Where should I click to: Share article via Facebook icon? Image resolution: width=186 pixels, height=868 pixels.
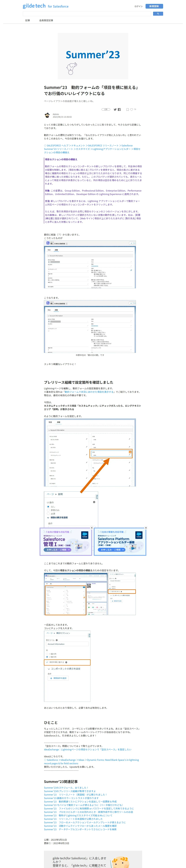pos(119,110)
